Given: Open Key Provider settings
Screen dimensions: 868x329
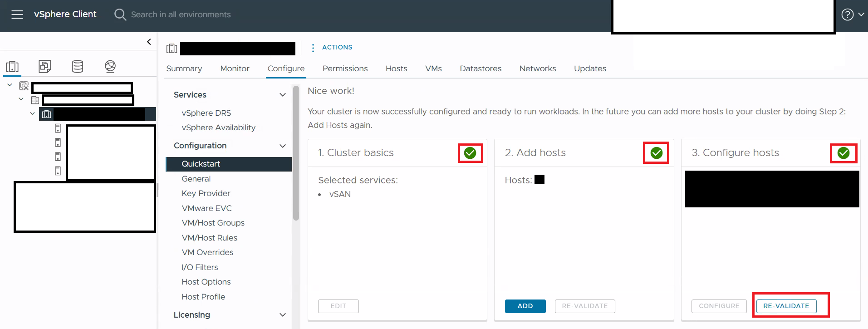Looking at the screenshot, I should tap(206, 193).
